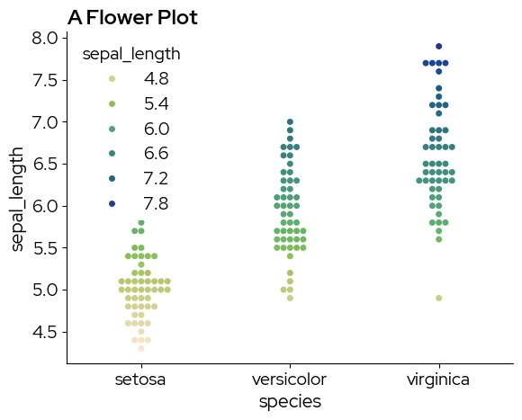The image size is (522, 420).
Task: Click the 6.0 legend color dot
Action: point(112,129)
